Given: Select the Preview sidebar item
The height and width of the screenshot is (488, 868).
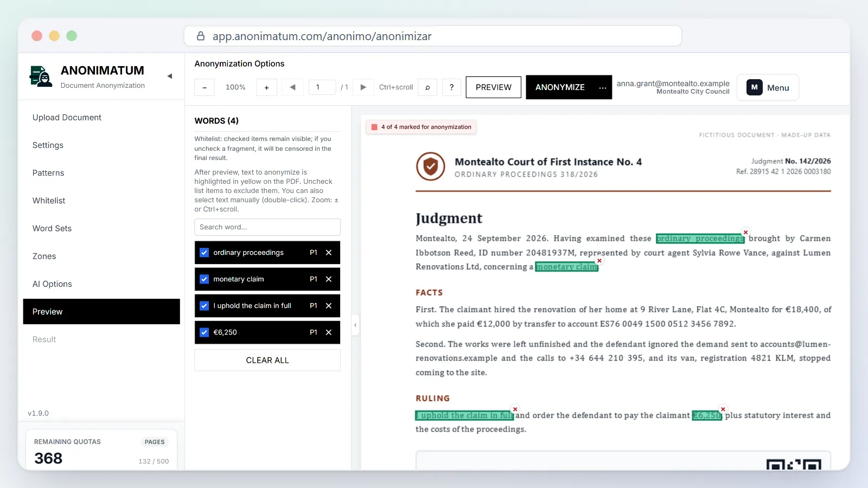Looking at the screenshot, I should click(x=101, y=312).
